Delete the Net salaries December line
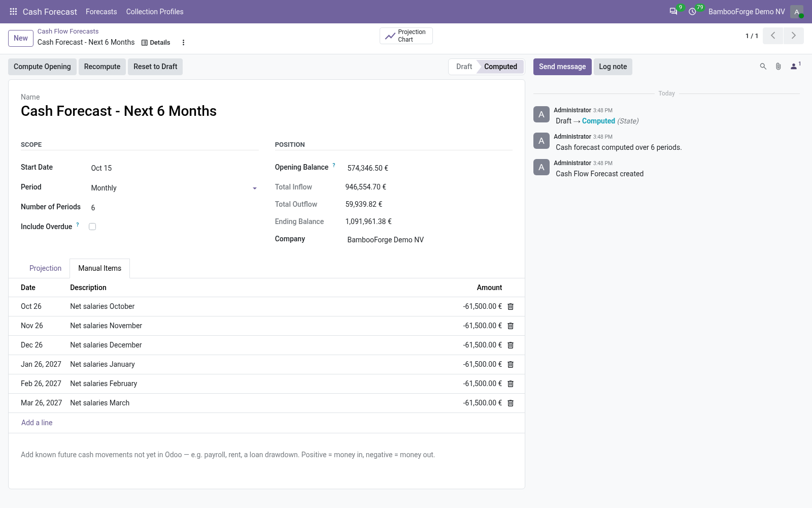 [511, 345]
